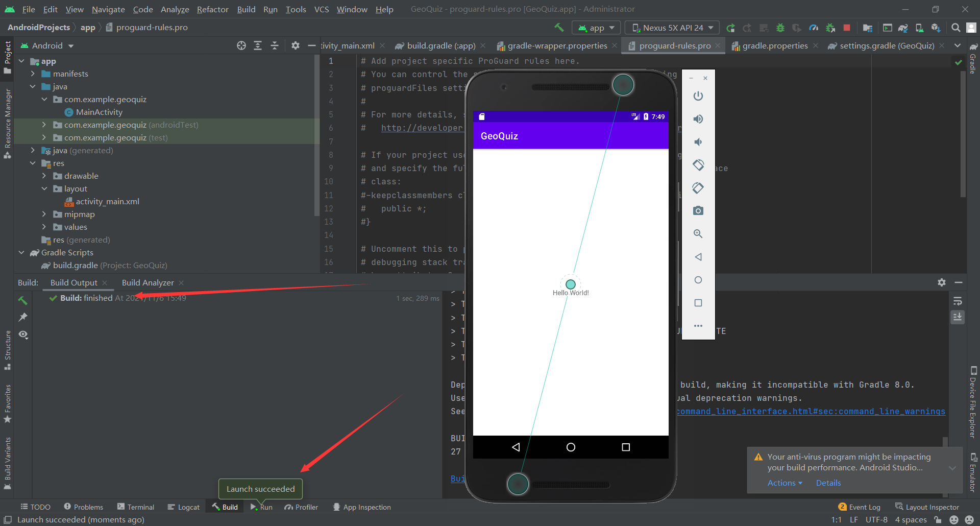Click emulator sidebar Overview square button

[698, 303]
